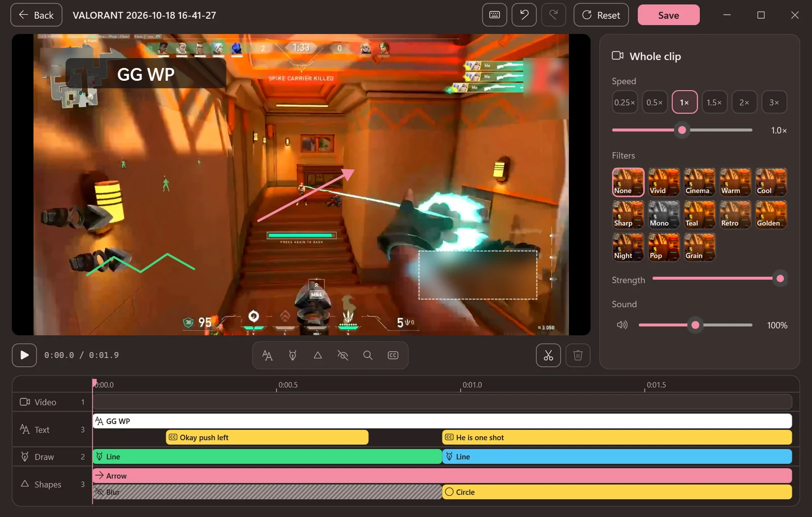Screen dimensions: 812x517
Task: Select the add text tool icon
Action: click(x=267, y=356)
